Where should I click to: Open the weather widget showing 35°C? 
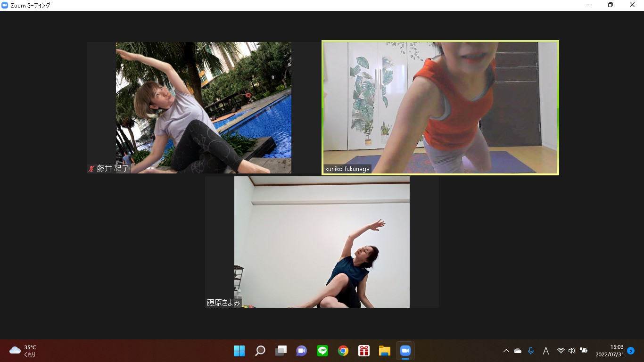click(x=23, y=351)
